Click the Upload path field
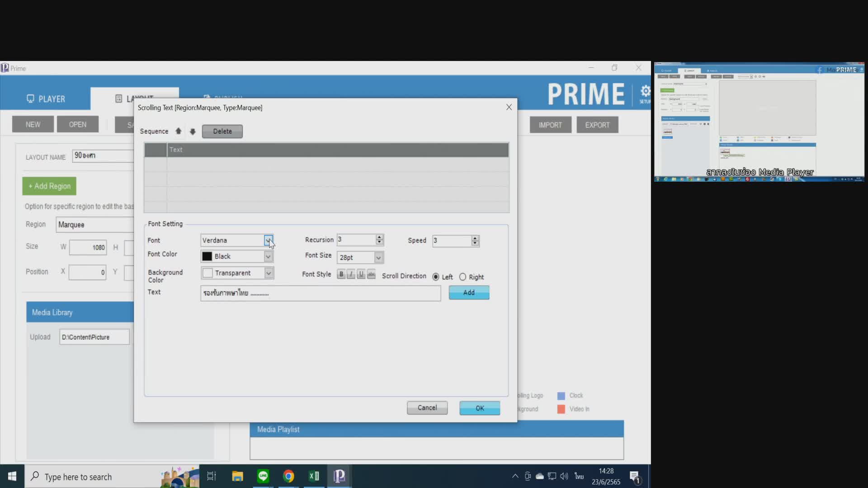Image resolution: width=868 pixels, height=488 pixels. [x=94, y=337]
